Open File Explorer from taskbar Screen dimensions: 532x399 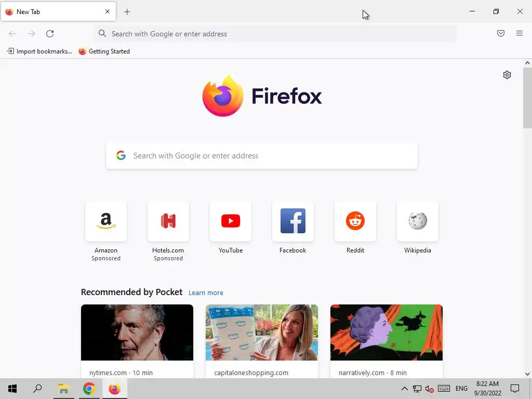click(63, 389)
